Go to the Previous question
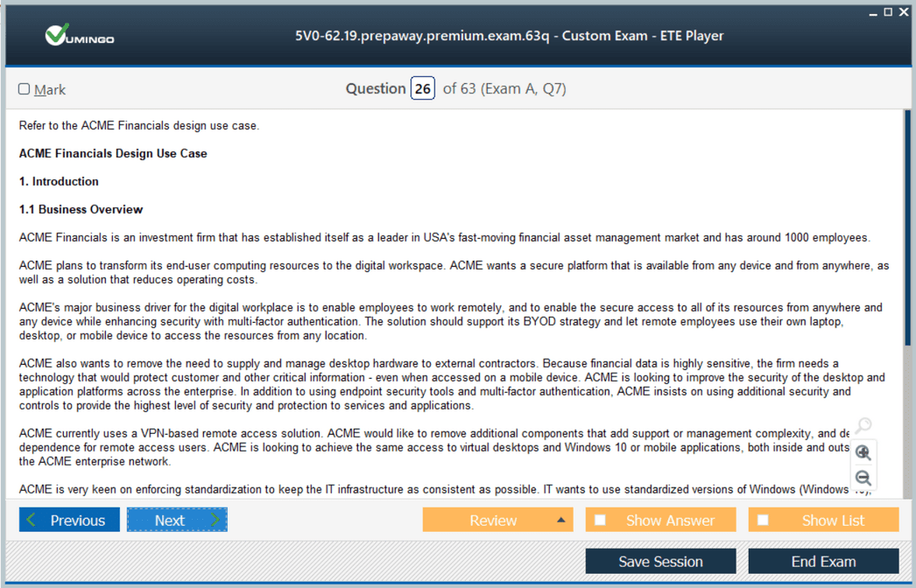Image resolution: width=916 pixels, height=588 pixels. click(69, 520)
